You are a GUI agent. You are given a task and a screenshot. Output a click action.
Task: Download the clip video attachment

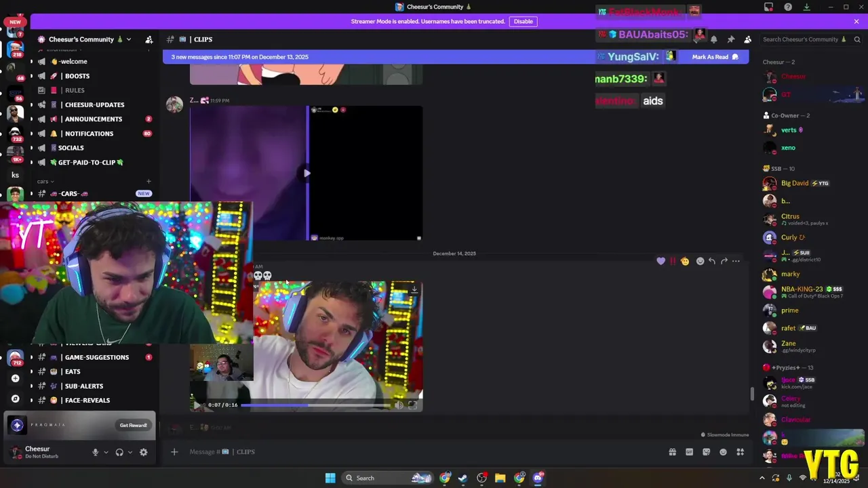pyautogui.click(x=414, y=289)
